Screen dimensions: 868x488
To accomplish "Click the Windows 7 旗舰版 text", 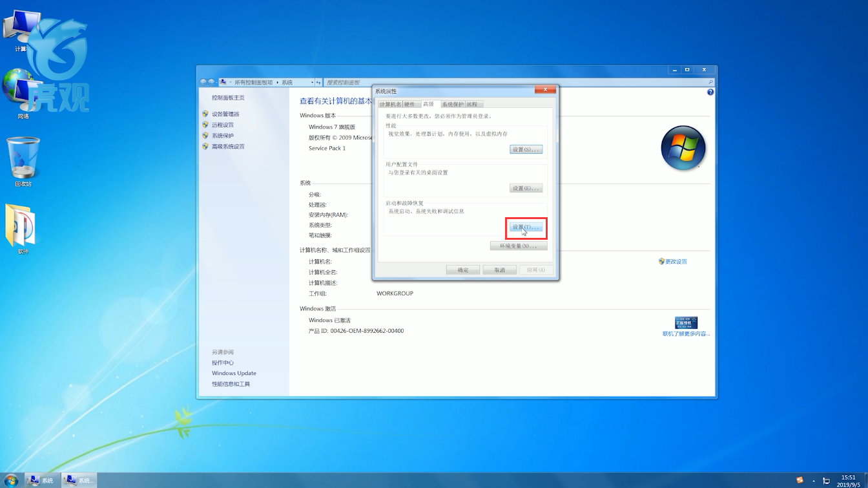I will click(x=332, y=127).
